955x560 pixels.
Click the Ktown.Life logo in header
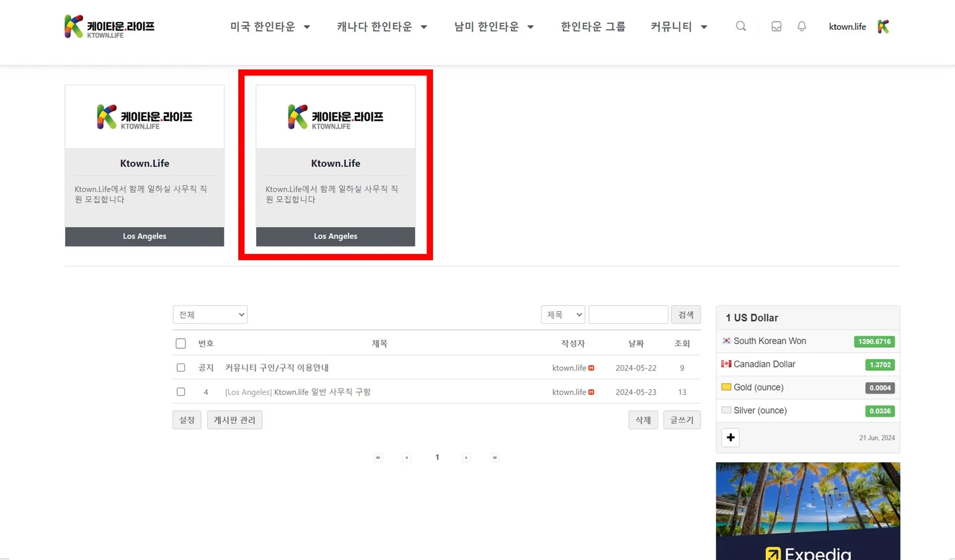click(x=110, y=27)
